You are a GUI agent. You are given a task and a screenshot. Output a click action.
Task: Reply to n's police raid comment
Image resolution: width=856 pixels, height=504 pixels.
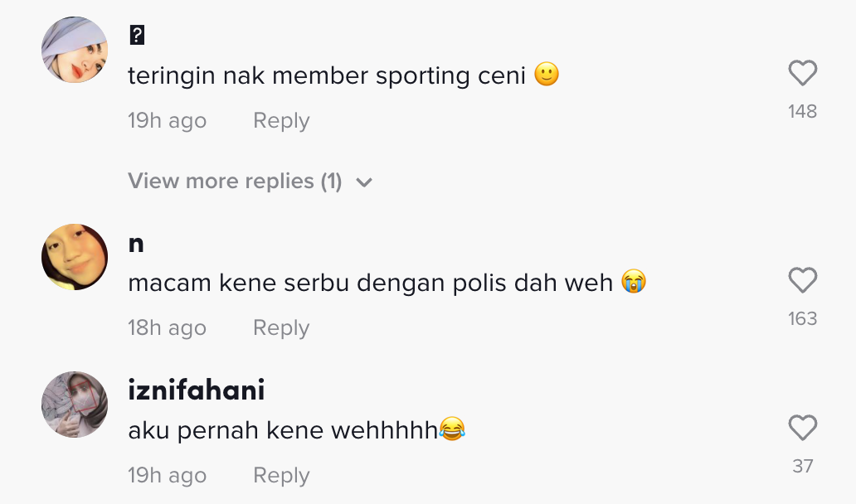click(x=281, y=328)
